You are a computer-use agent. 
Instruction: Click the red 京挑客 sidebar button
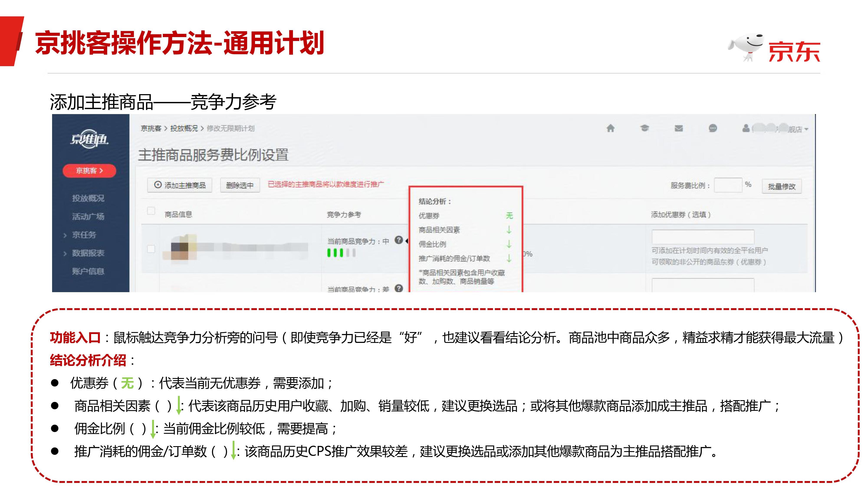pyautogui.click(x=89, y=171)
